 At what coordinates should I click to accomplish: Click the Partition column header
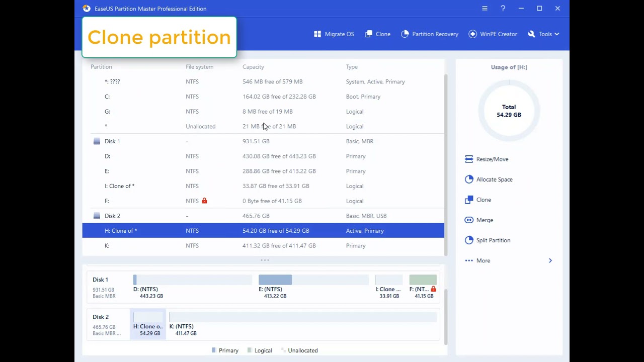(x=101, y=67)
